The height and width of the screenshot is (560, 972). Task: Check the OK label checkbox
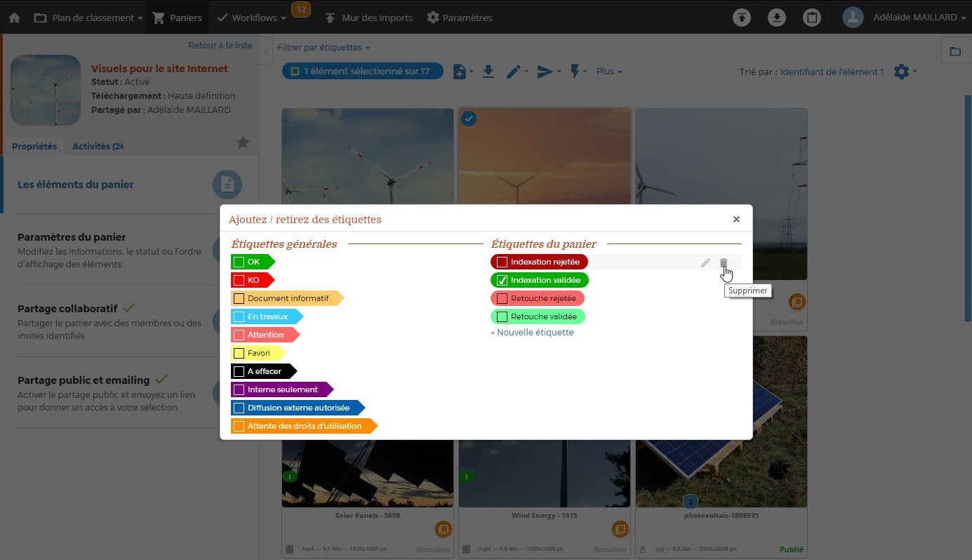click(239, 262)
